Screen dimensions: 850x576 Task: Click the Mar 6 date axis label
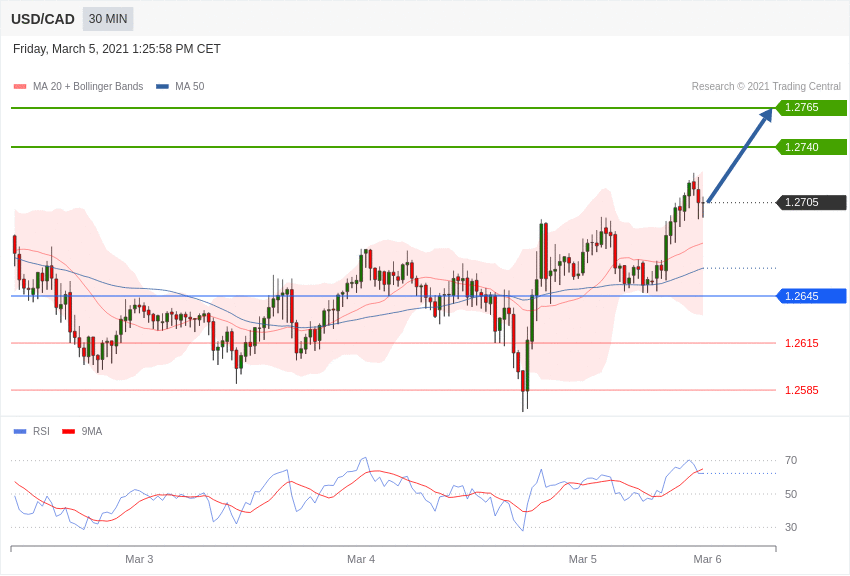tap(707, 559)
